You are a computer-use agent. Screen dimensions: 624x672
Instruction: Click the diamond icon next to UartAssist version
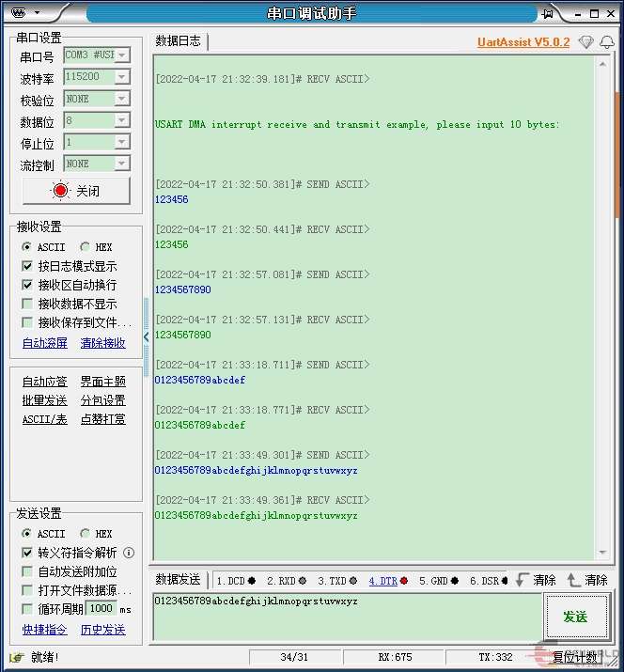click(585, 42)
